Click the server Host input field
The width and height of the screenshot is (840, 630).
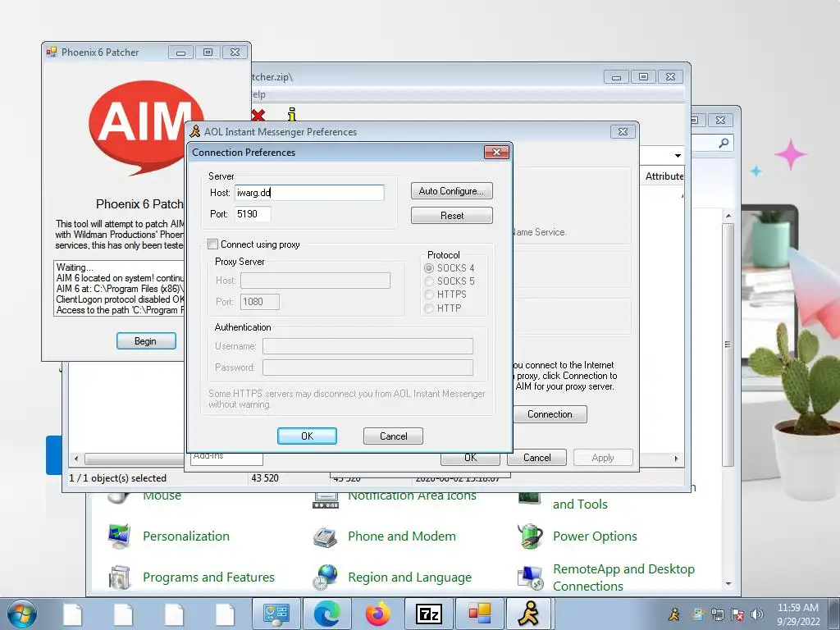pyautogui.click(x=309, y=193)
